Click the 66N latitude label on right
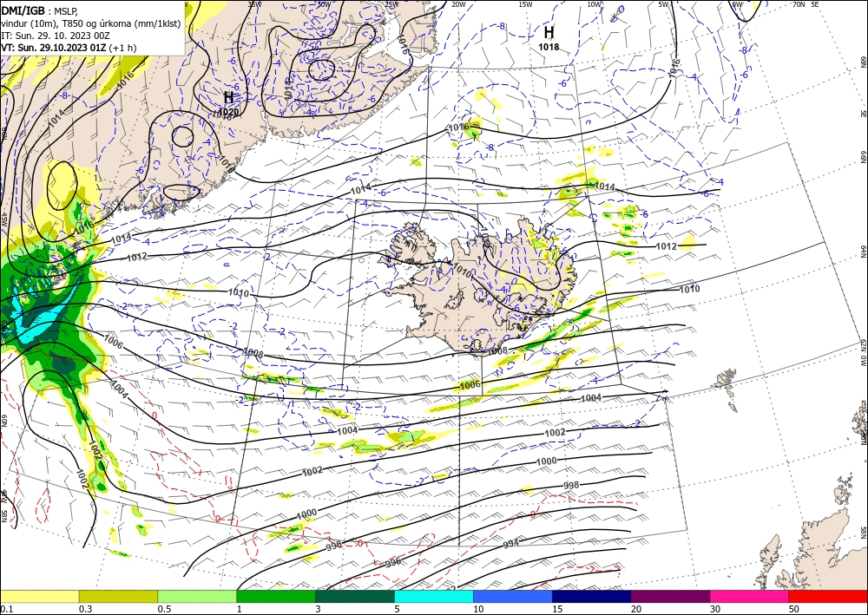The image size is (868, 615). (863, 158)
